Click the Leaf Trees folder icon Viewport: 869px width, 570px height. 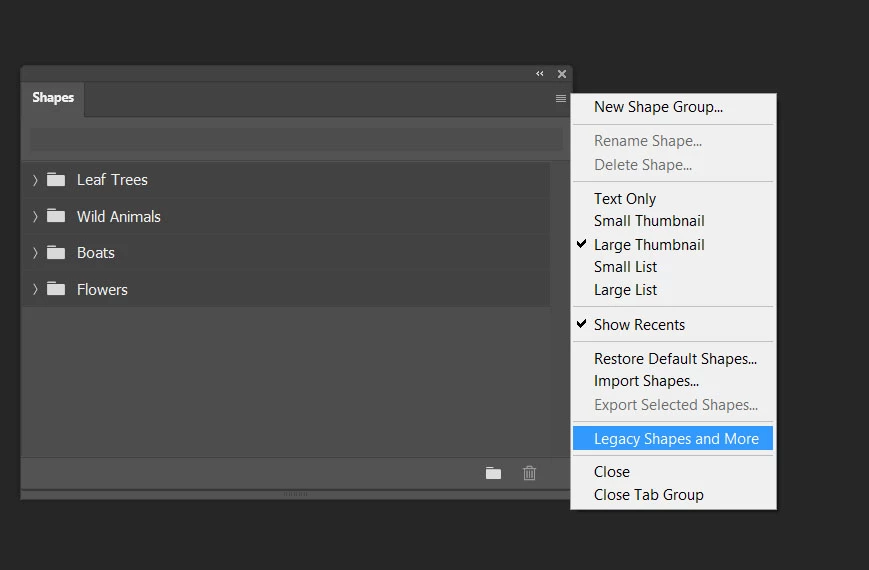pos(55,180)
